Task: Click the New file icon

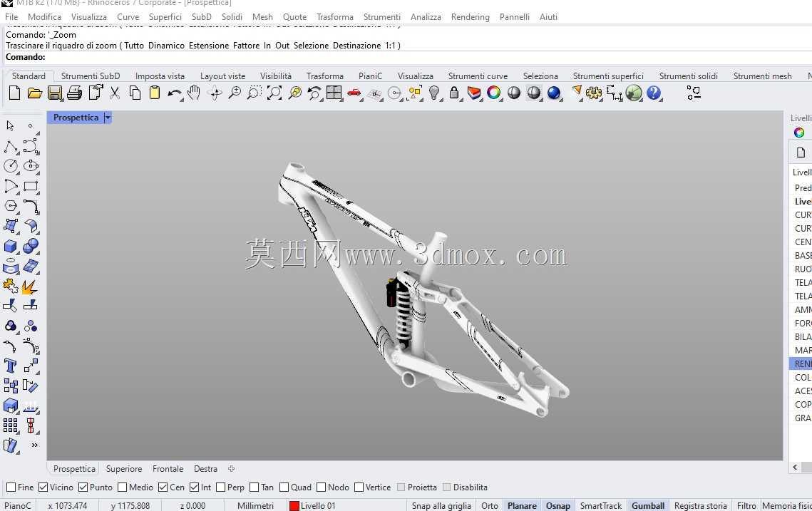Action: 14,93
